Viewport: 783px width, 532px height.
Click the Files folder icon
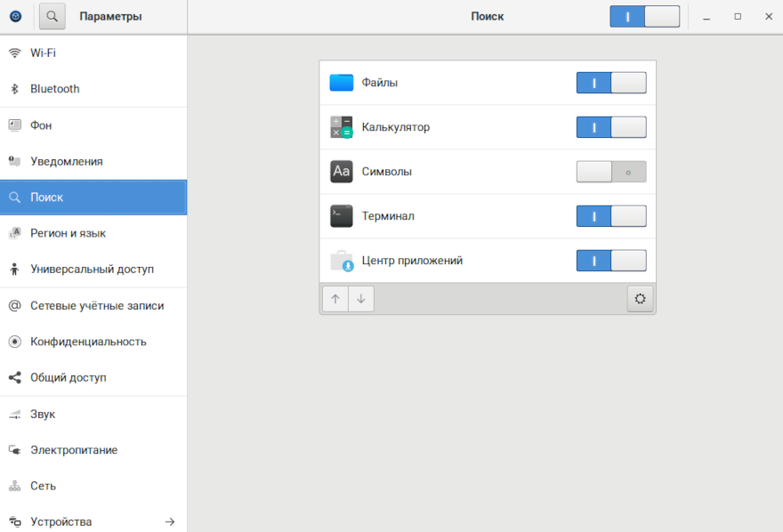[x=342, y=83]
